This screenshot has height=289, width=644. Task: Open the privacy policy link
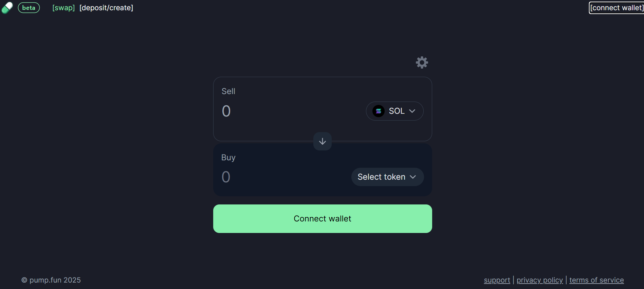pyautogui.click(x=539, y=280)
